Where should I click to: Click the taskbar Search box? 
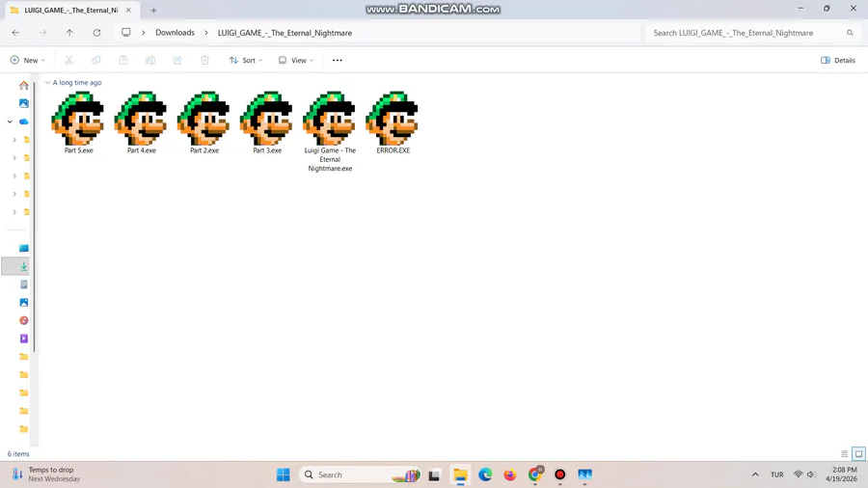point(360,474)
